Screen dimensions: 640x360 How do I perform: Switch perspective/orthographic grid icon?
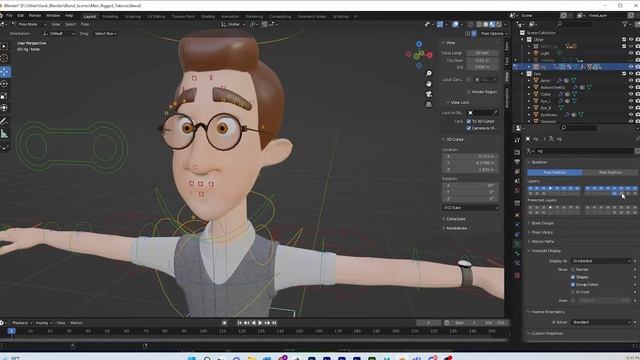click(x=429, y=105)
